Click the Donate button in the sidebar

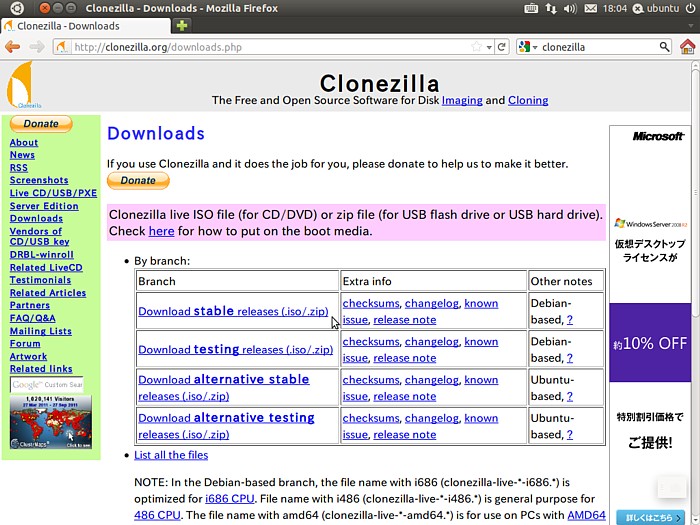pyautogui.click(x=41, y=124)
